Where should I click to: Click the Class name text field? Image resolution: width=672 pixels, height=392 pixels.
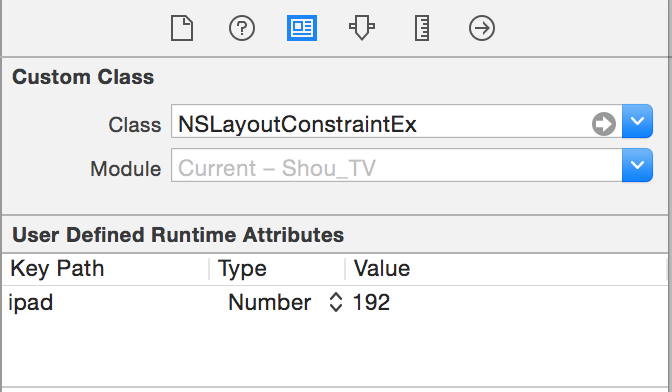pyautogui.click(x=396, y=121)
